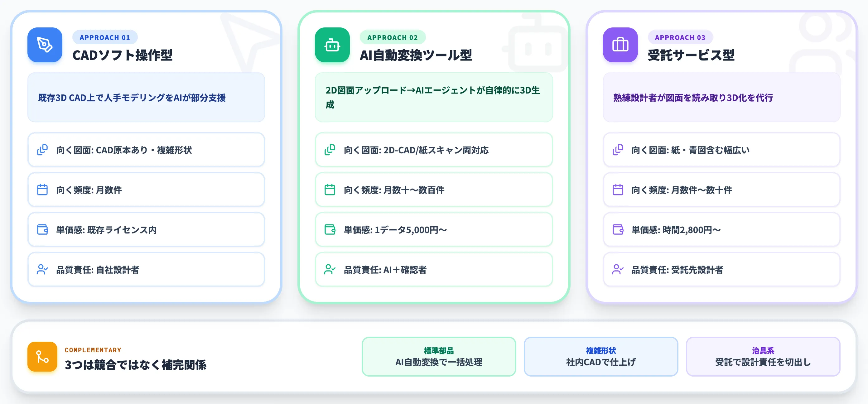Viewport: 868px width, 404px height.
Task: Click the text 向く図面: 紙・青図含む幅広い
Action: tap(690, 150)
